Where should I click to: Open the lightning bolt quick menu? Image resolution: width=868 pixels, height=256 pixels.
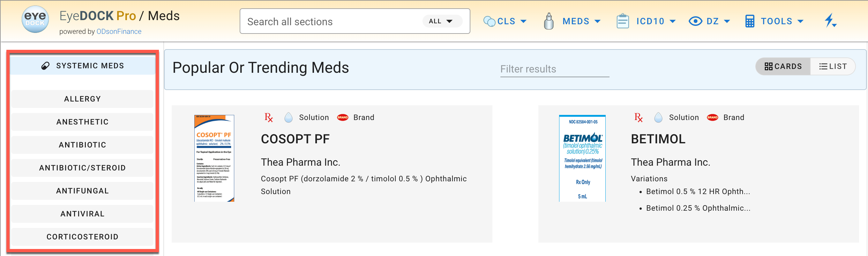point(830,21)
